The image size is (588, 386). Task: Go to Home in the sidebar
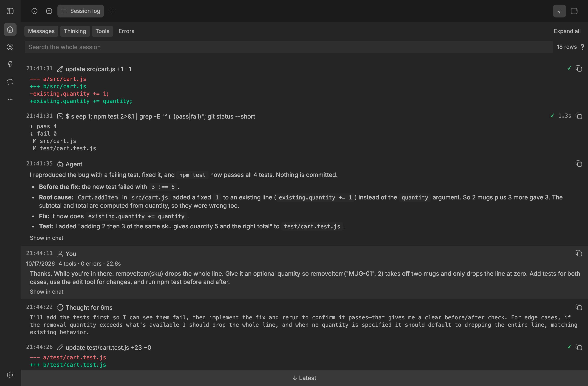coord(10,29)
